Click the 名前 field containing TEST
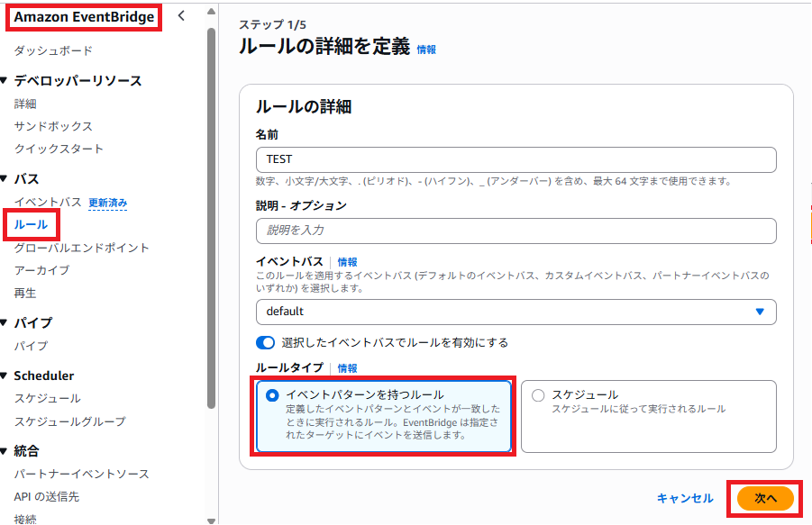The image size is (812, 525). [515, 159]
